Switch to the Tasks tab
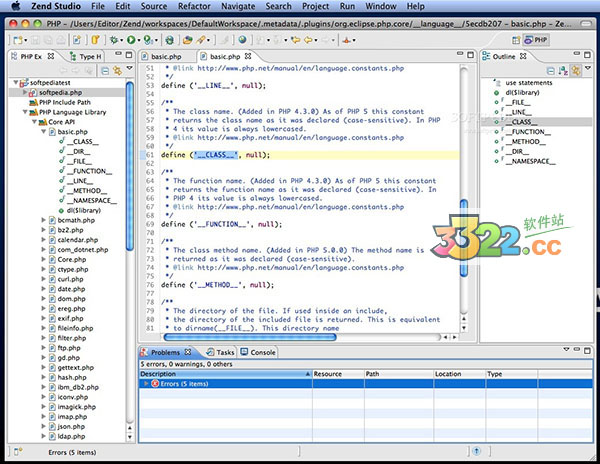Image resolution: width=600 pixels, height=464 pixels. click(x=221, y=352)
